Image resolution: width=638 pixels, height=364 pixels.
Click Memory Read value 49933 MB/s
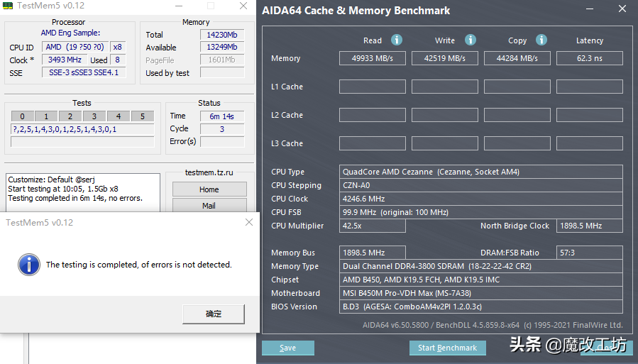coord(373,58)
